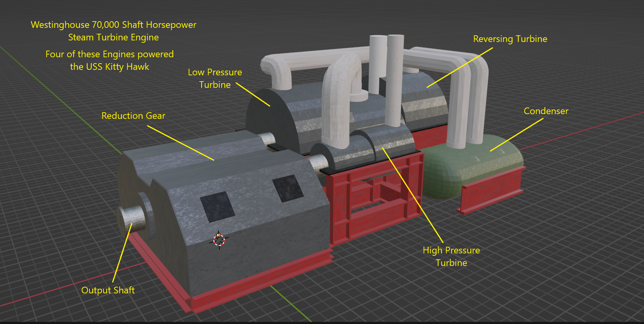Click the 'Output Shaft' label text
The height and width of the screenshot is (324, 644).
[x=108, y=290]
